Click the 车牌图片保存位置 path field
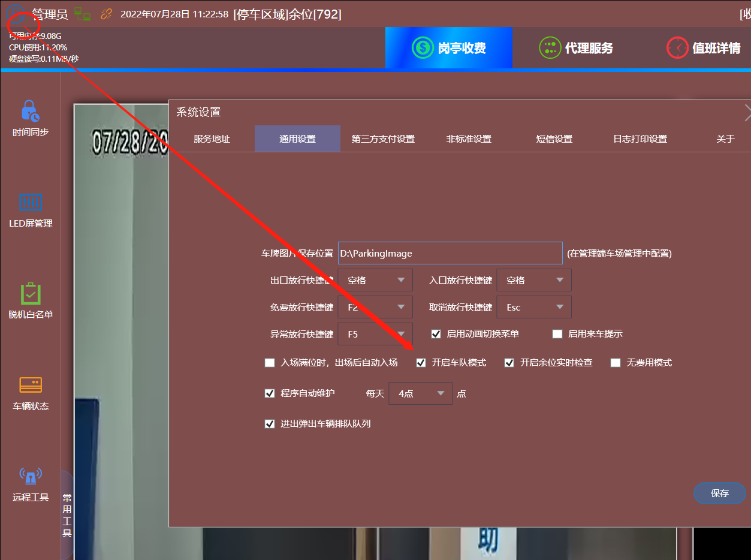 [450, 253]
